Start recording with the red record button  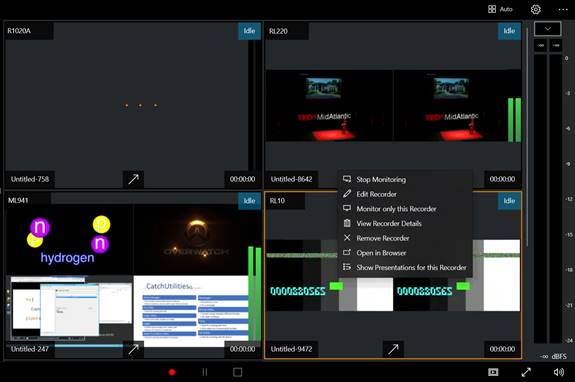point(172,372)
